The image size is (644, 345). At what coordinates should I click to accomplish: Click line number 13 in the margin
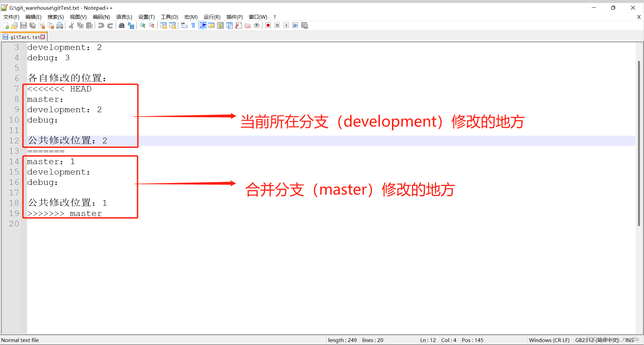14,151
